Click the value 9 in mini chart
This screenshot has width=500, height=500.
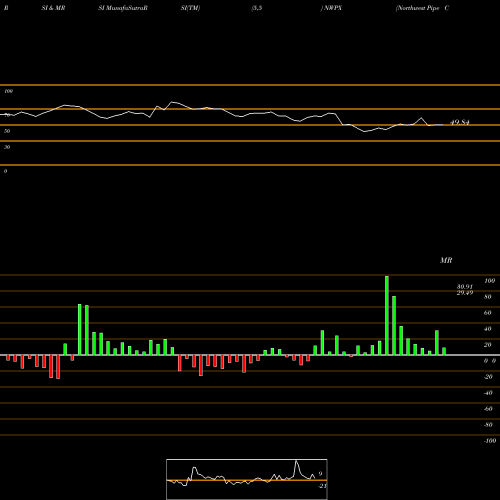tap(320, 474)
